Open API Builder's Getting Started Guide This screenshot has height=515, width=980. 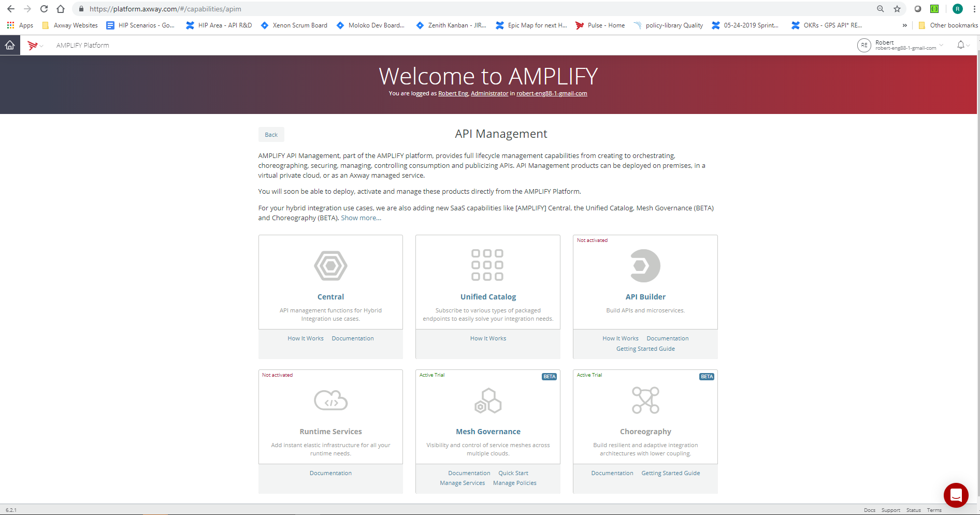point(645,349)
